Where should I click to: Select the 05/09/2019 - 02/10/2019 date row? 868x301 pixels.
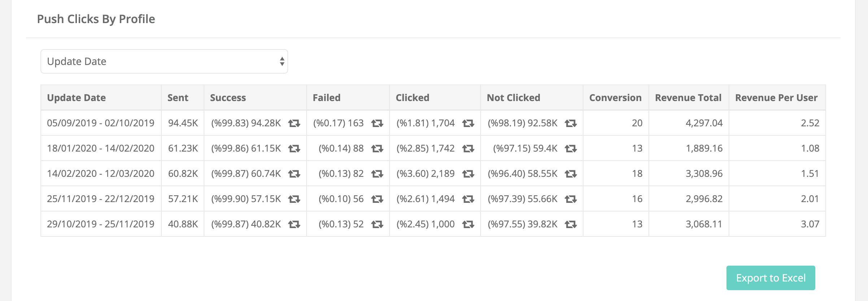click(100, 123)
